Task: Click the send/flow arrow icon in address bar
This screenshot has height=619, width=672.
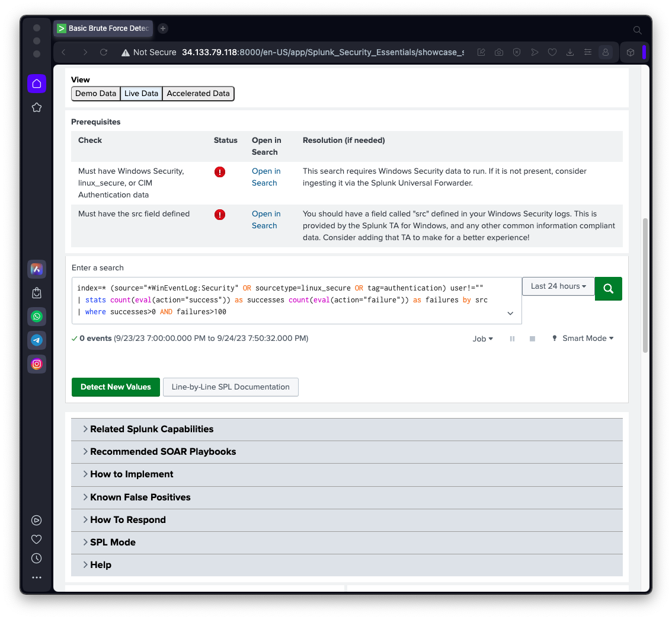Action: point(535,52)
